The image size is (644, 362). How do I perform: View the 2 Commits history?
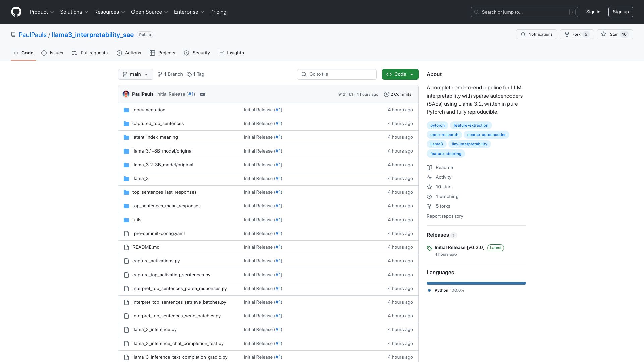click(397, 94)
